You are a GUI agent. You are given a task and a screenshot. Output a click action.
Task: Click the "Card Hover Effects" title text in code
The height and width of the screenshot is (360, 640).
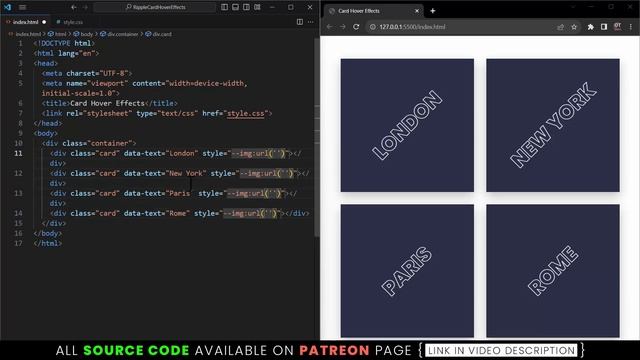coord(107,103)
